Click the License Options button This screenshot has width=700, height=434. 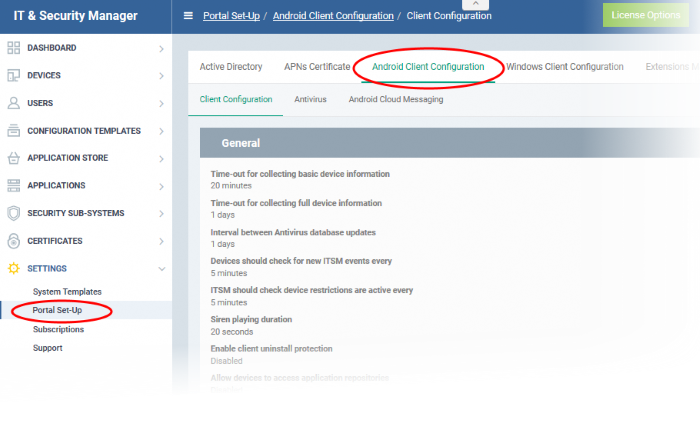646,15
